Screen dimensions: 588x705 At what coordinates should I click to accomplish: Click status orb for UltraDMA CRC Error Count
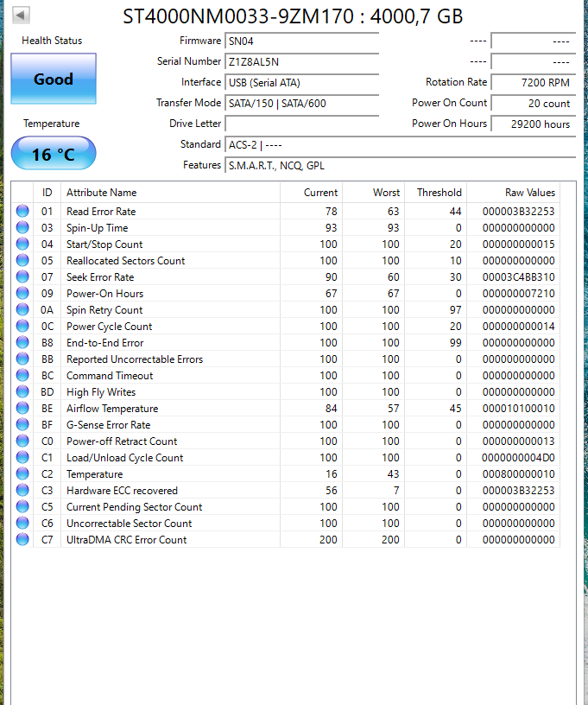pyautogui.click(x=22, y=539)
